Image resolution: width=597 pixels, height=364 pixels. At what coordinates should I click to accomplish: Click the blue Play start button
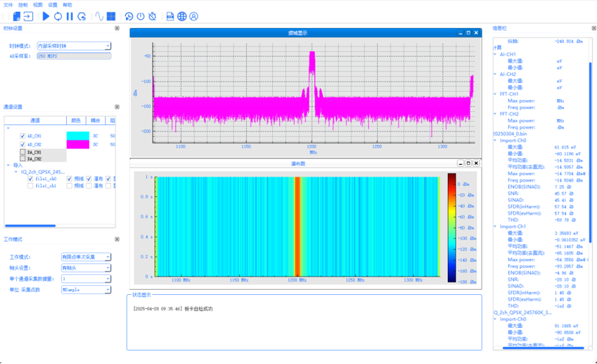(46, 16)
